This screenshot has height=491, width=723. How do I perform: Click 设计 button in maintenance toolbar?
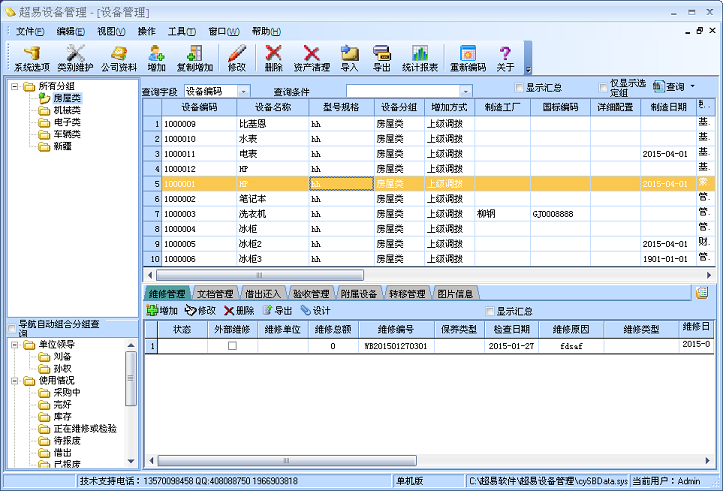[x=315, y=311]
